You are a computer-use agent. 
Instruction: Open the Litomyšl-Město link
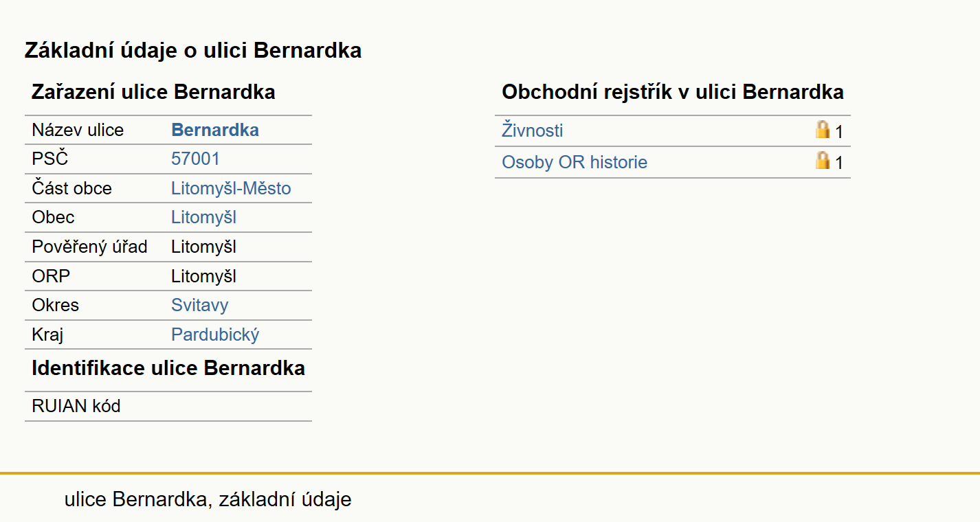pyautogui.click(x=231, y=188)
